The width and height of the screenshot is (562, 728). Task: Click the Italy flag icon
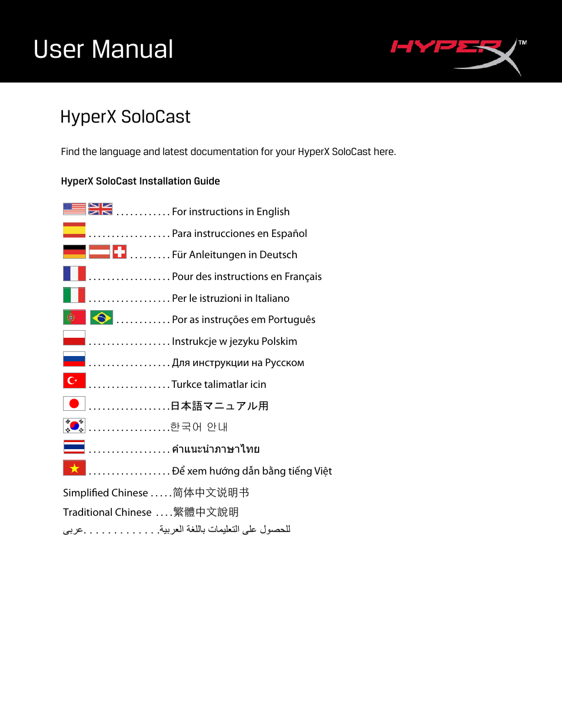tap(74, 295)
